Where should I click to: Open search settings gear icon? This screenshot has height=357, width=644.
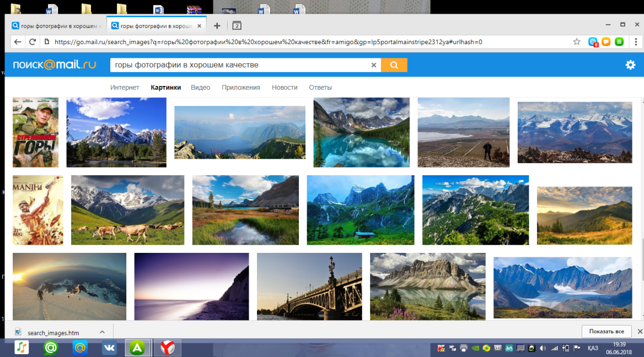click(x=630, y=65)
